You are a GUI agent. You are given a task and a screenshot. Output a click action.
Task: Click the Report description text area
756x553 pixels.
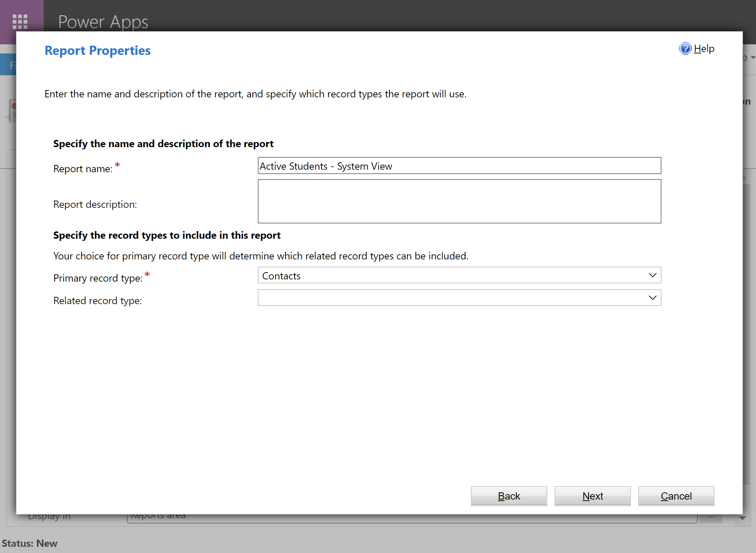[x=459, y=201]
